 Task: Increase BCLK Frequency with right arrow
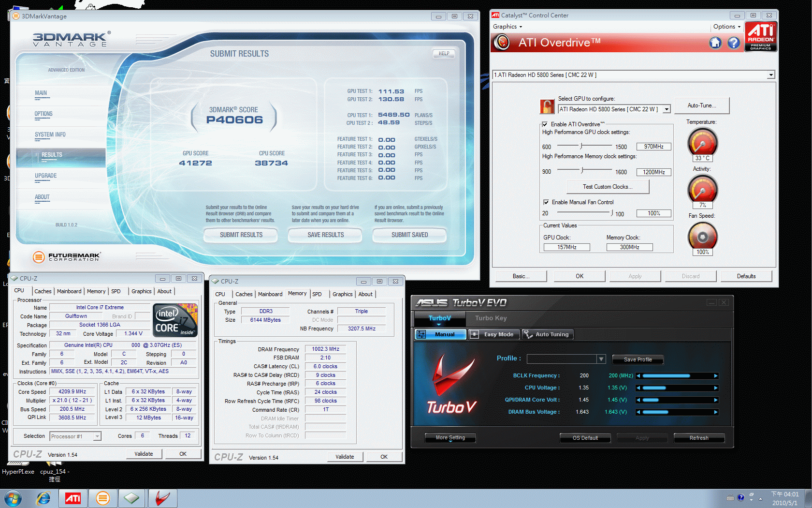pyautogui.click(x=716, y=376)
